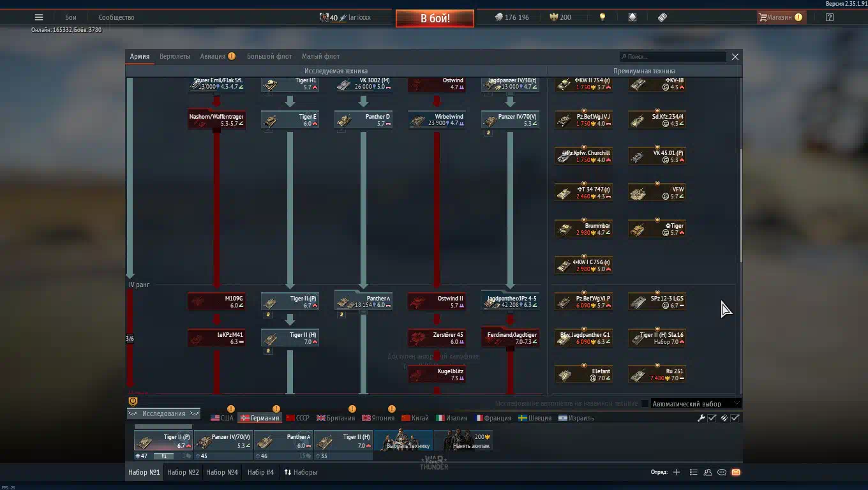This screenshot has width=868, height=490.
Task: Select the Panther D vehicle card
Action: [x=363, y=120]
